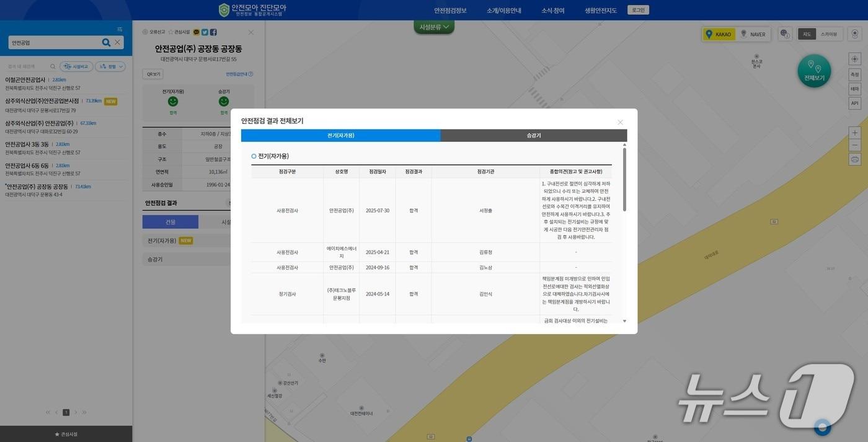868x442 pixels.
Task: Click the current-location crosshair icon
Action: pos(855,59)
